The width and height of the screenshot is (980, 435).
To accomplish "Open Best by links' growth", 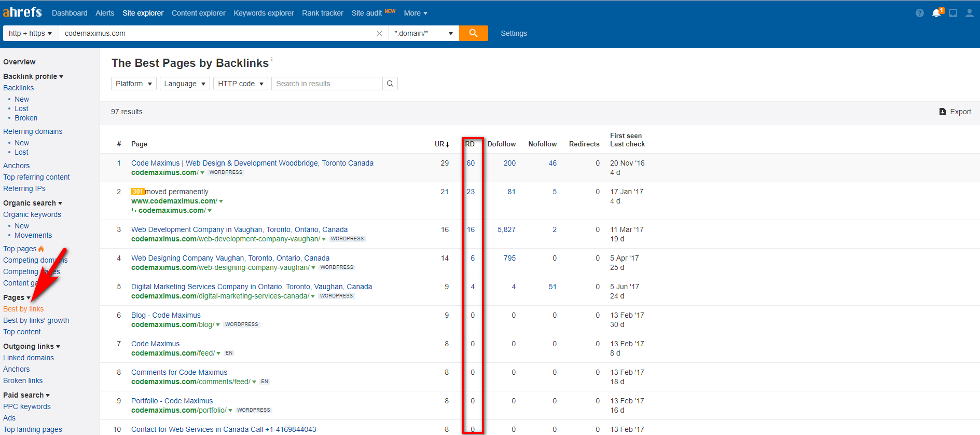I will tap(36, 320).
